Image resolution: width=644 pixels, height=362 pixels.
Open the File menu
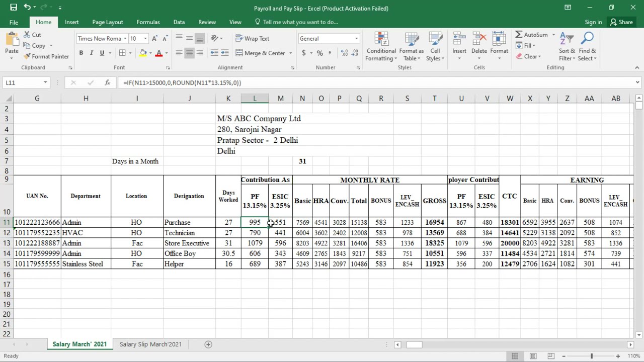[14, 22]
